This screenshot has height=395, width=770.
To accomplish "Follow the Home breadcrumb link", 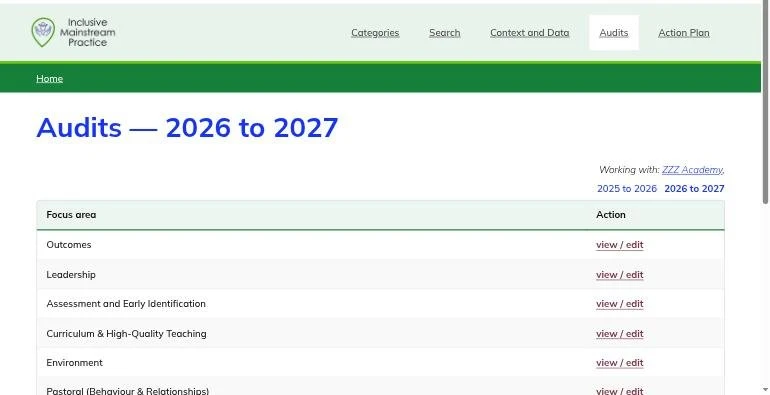I will coord(50,79).
